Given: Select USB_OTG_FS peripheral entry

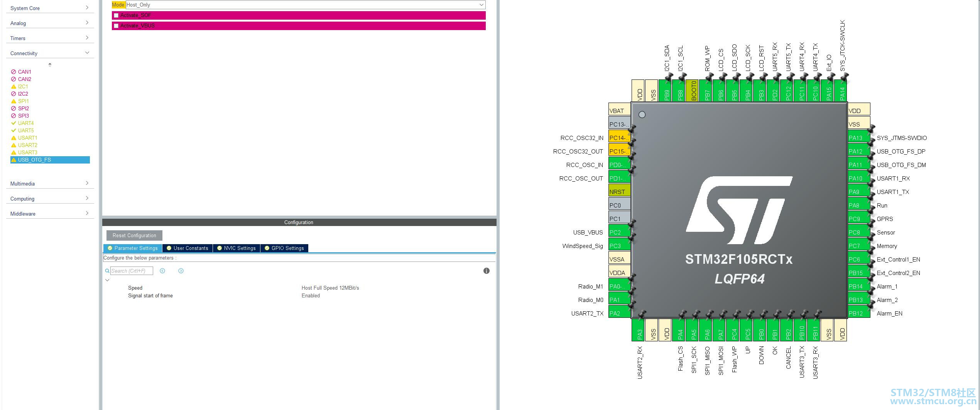Looking at the screenshot, I should [50, 160].
